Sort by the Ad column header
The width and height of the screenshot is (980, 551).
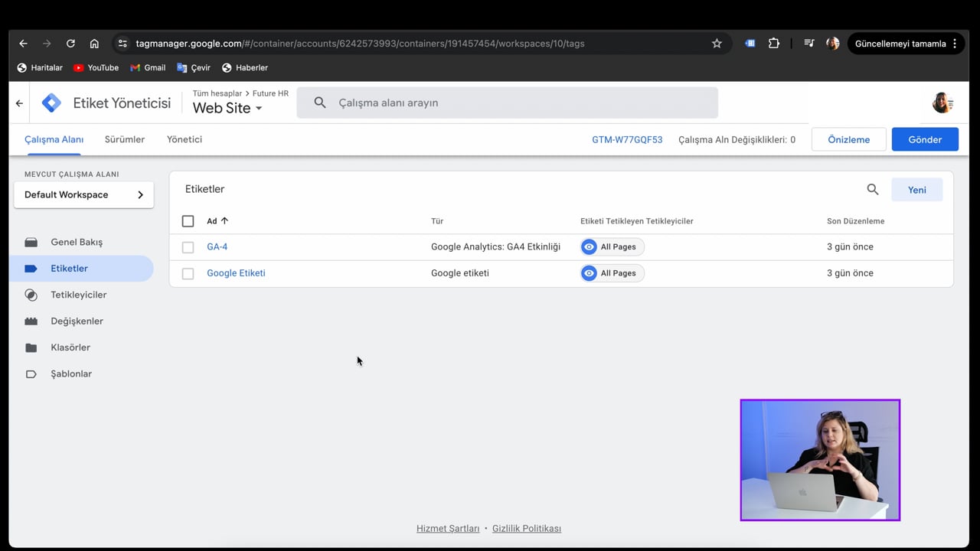pyautogui.click(x=217, y=221)
